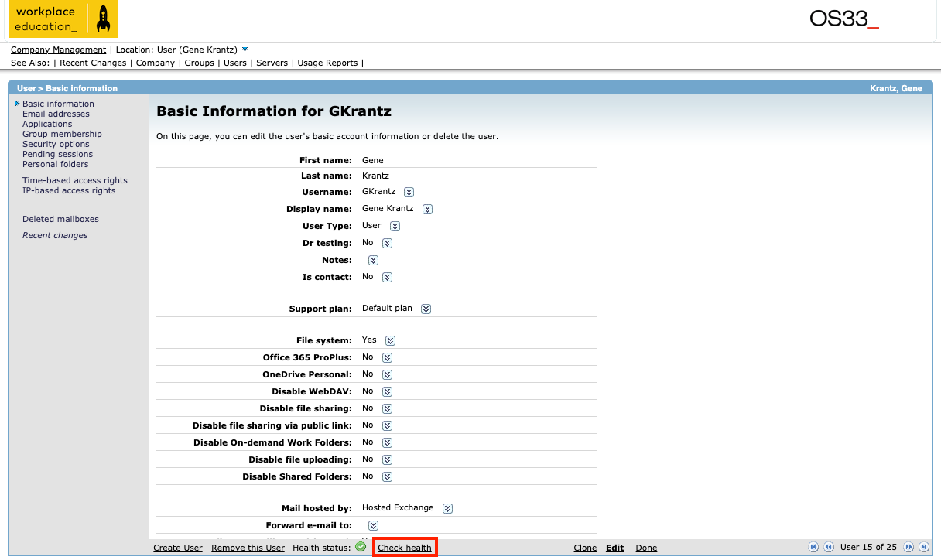Click the Remove this User link
941x560 pixels.
click(248, 548)
